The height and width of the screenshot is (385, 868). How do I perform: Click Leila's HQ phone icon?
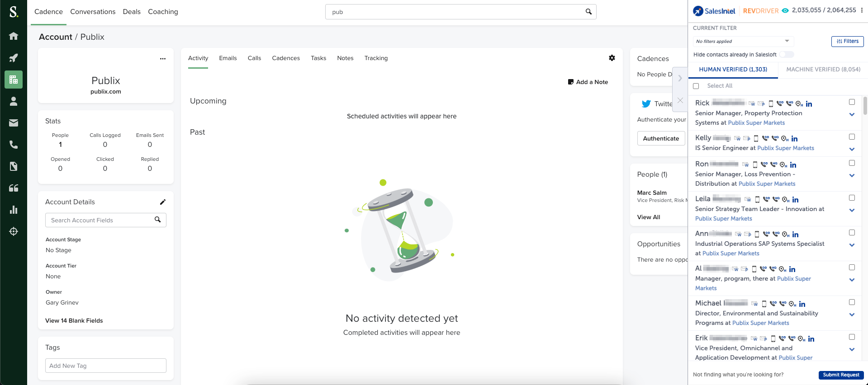776,199
